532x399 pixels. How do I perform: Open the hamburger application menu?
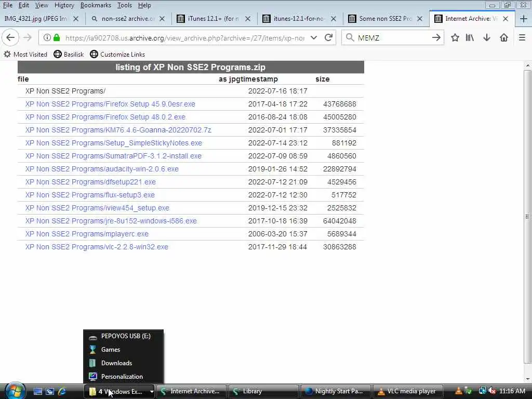click(x=522, y=37)
